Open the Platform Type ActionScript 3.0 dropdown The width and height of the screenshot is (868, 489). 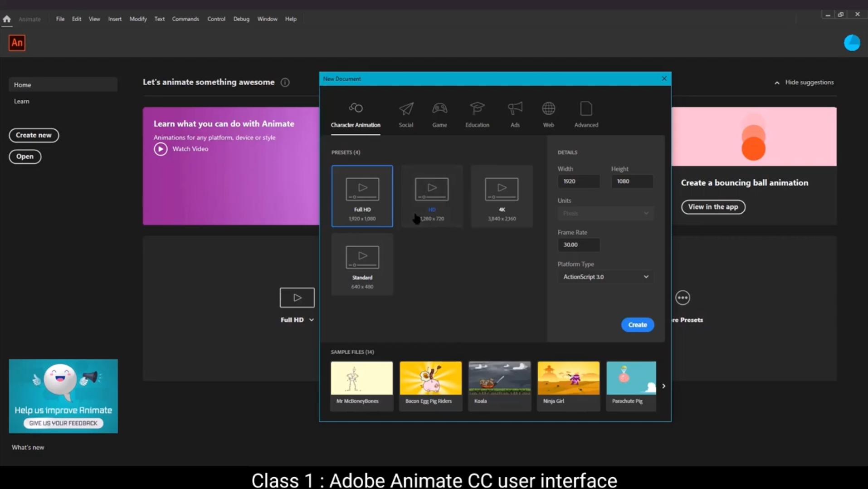point(605,277)
